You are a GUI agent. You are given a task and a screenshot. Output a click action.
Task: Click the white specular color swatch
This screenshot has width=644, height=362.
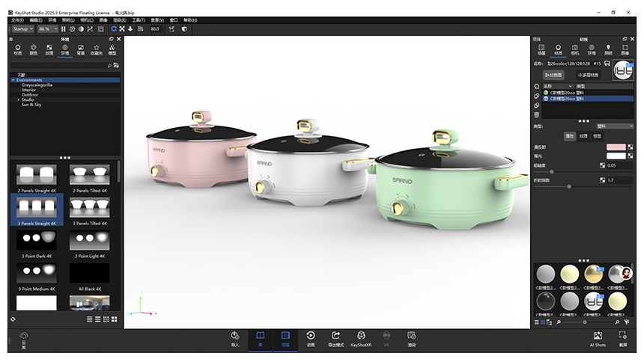616,156
